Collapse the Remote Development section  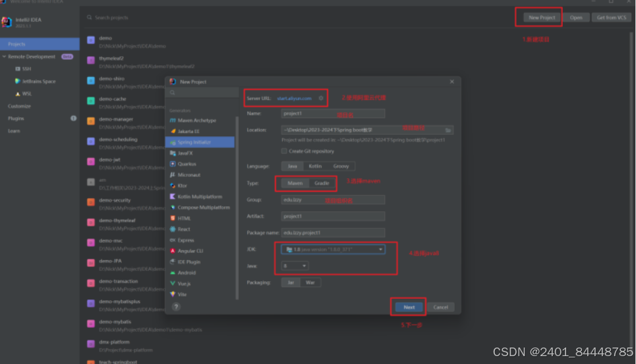click(4, 57)
